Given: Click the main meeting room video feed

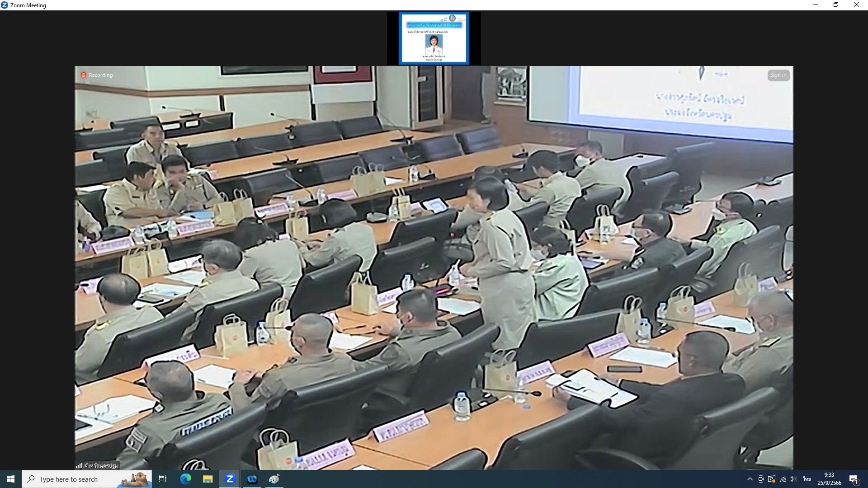Looking at the screenshot, I should tap(434, 267).
